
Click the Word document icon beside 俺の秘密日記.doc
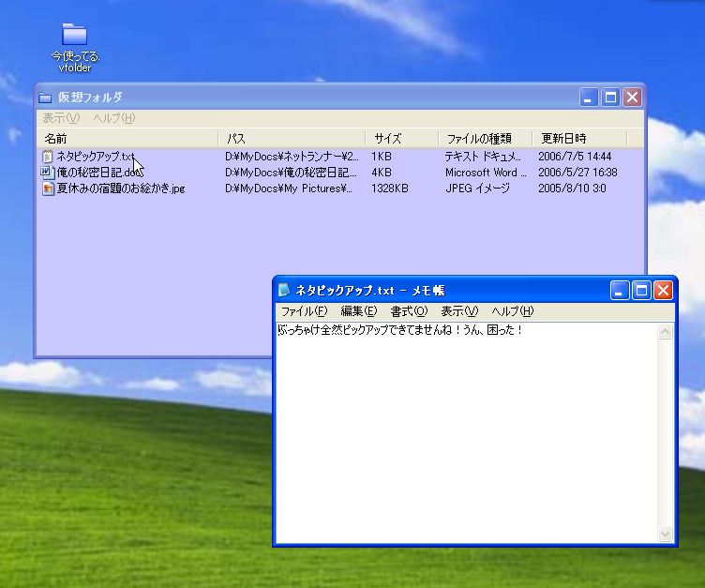47,173
